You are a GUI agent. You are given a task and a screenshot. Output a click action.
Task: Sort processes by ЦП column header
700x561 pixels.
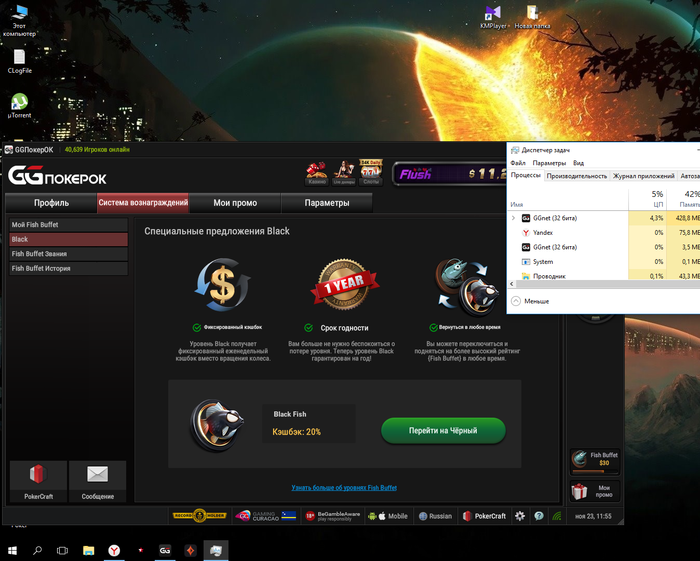tap(647, 199)
